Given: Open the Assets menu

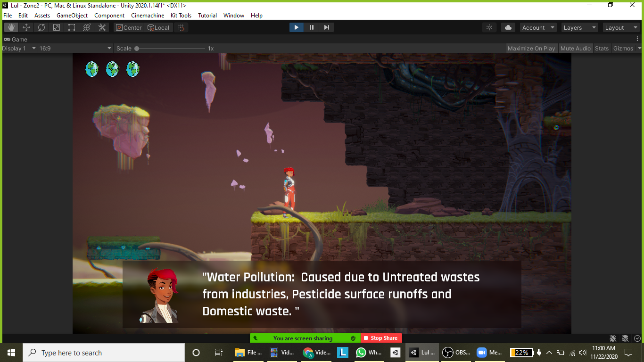Looking at the screenshot, I should click(42, 15).
